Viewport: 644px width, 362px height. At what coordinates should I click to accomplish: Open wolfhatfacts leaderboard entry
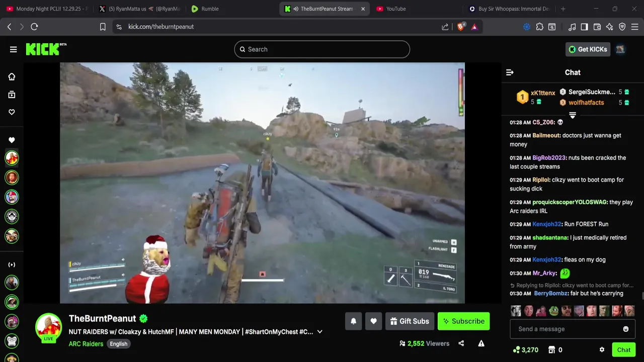click(x=594, y=103)
